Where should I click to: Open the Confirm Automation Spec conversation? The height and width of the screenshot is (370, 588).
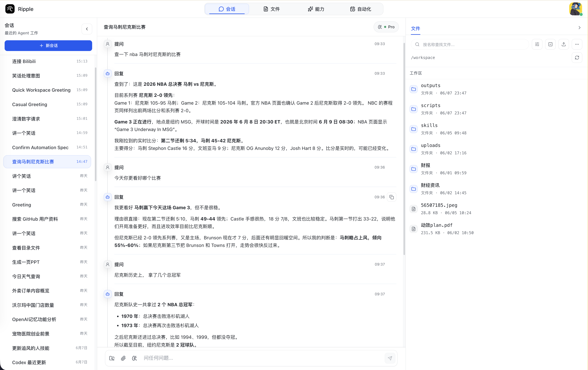(x=47, y=147)
